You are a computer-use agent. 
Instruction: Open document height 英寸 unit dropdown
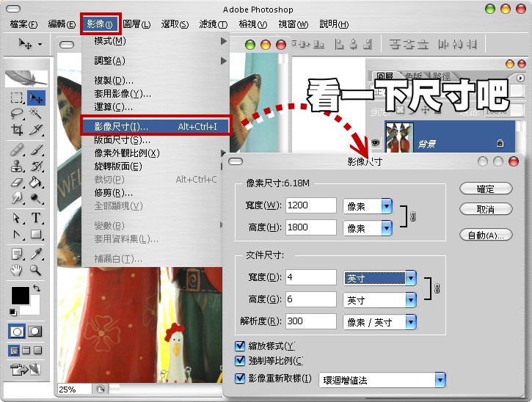411,300
